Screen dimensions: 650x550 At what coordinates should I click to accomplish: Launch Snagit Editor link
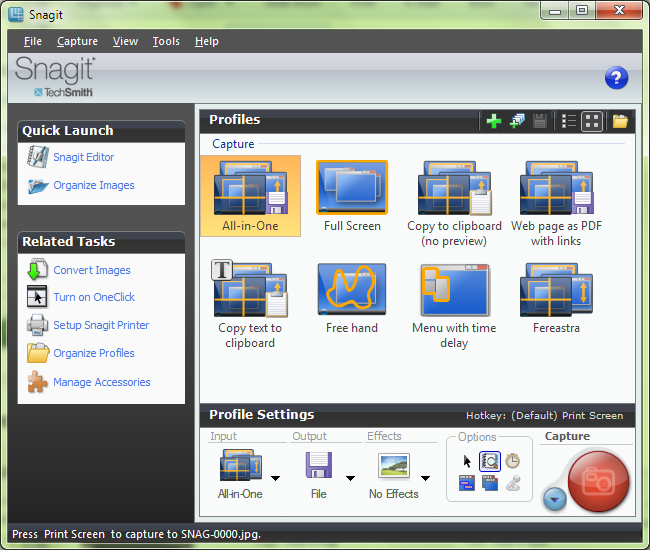84,157
